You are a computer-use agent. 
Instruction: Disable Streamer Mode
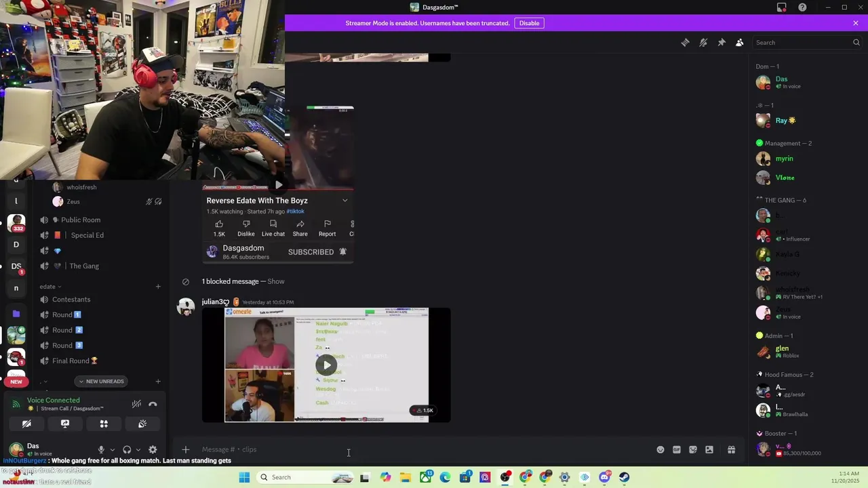(x=529, y=23)
